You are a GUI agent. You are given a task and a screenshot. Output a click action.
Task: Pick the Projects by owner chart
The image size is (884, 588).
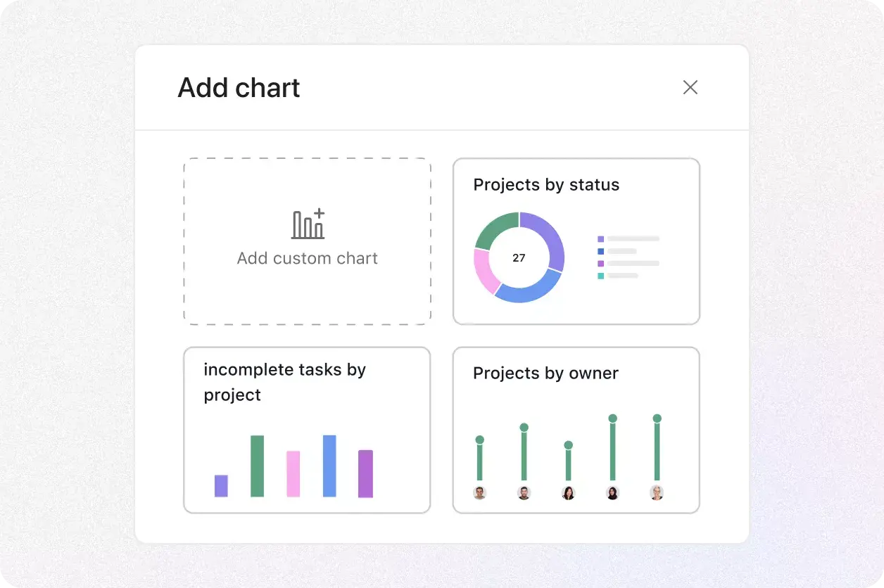click(576, 429)
